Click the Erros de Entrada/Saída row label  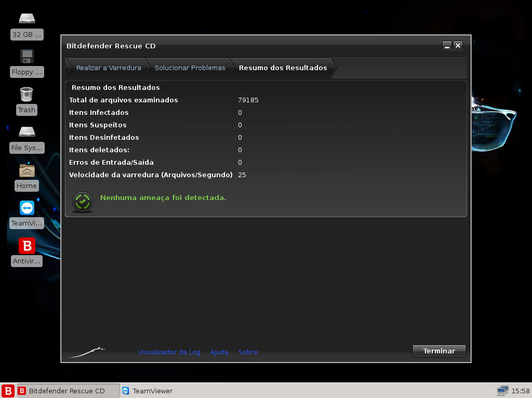pyautogui.click(x=111, y=163)
